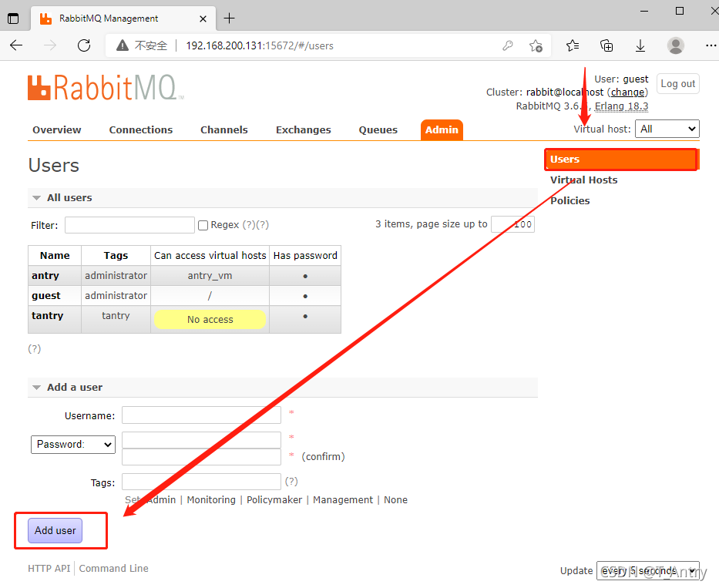Viewport: 719px width, 588px height.
Task: Open browser downloads icon
Action: click(640, 45)
